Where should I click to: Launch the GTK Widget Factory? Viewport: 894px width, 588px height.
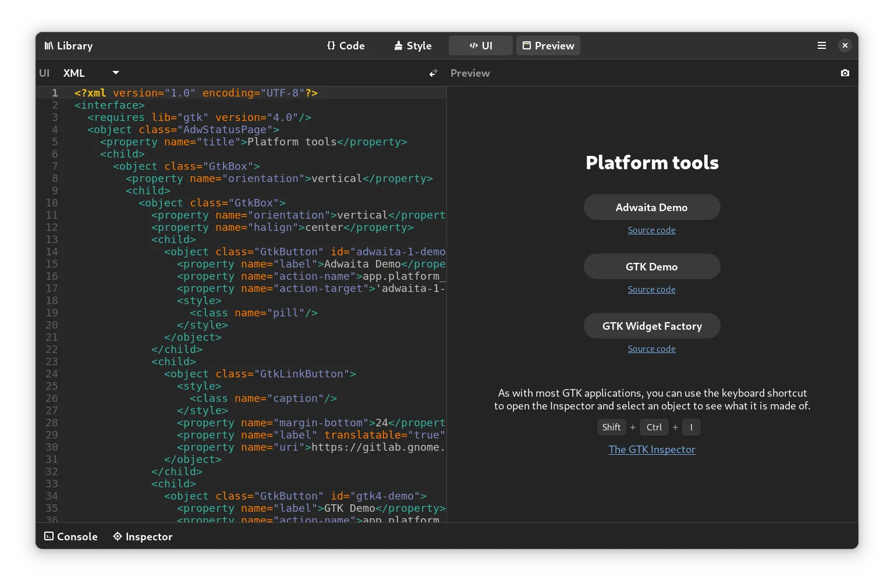(x=652, y=326)
